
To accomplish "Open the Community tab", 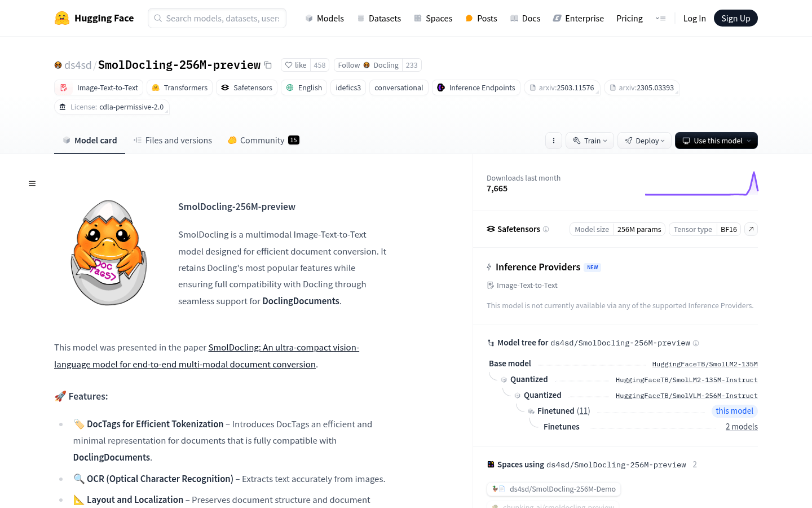I will point(263,141).
